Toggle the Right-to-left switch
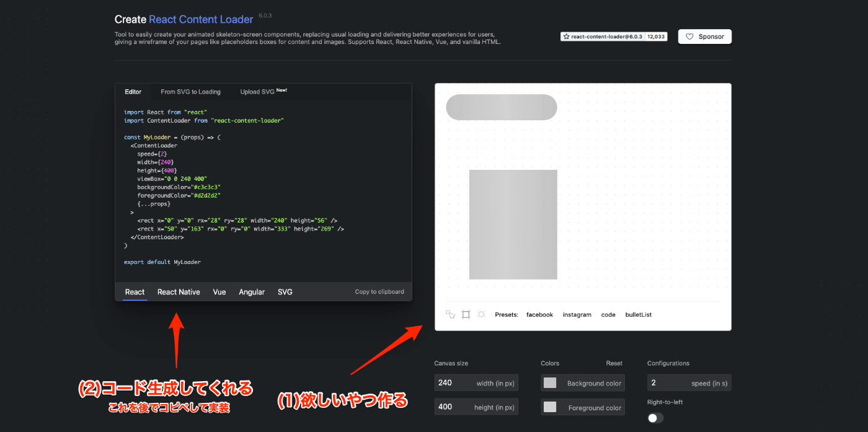868x432 pixels. 655,418
